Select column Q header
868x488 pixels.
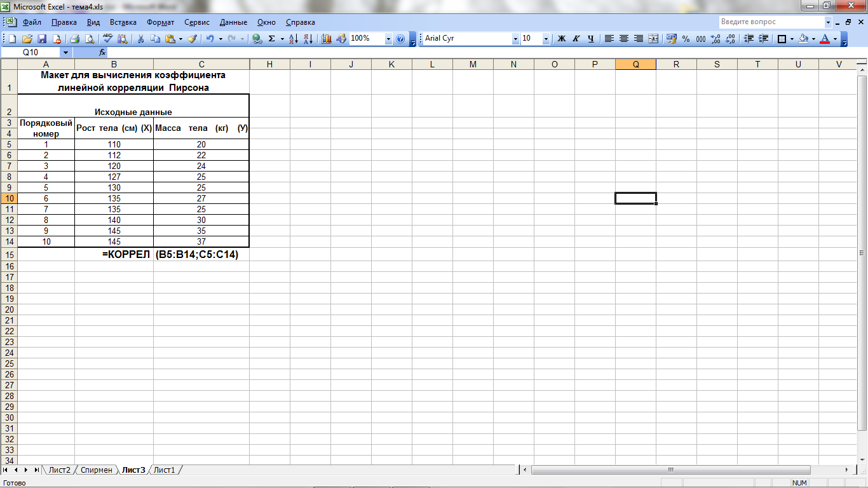[635, 64]
